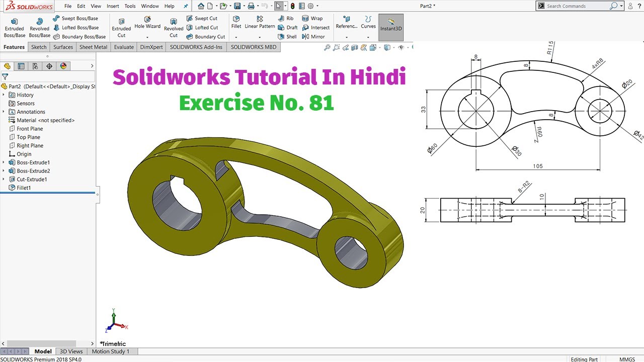Viewport: 644px width, 362px height.
Task: Switch to the Motion Study 1 tab
Action: tap(111, 351)
